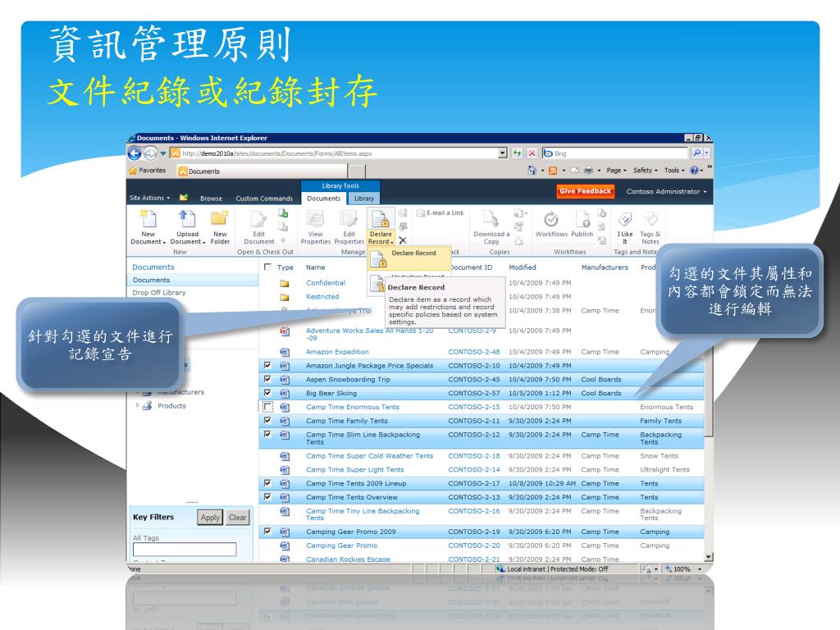Uncheck Camp Time Slim Line Backpacking checkbox

(267, 435)
